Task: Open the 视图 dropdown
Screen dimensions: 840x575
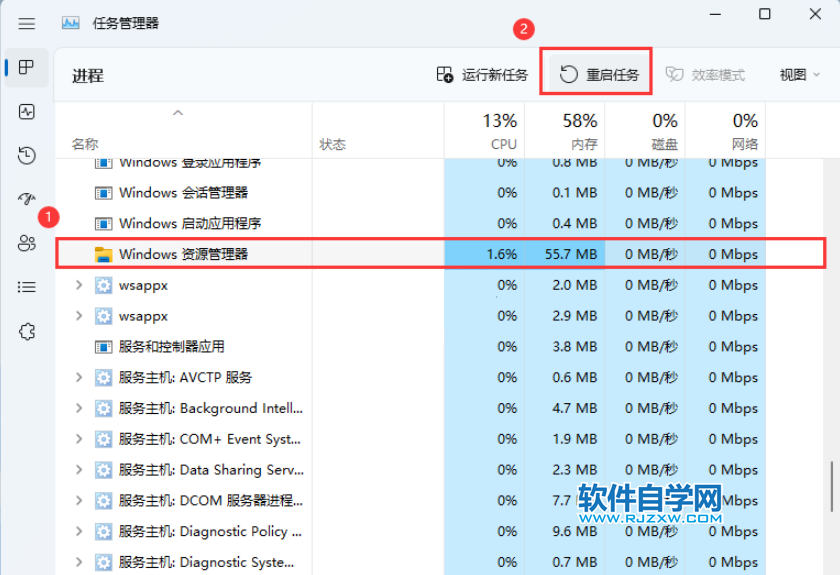Action: [800, 74]
